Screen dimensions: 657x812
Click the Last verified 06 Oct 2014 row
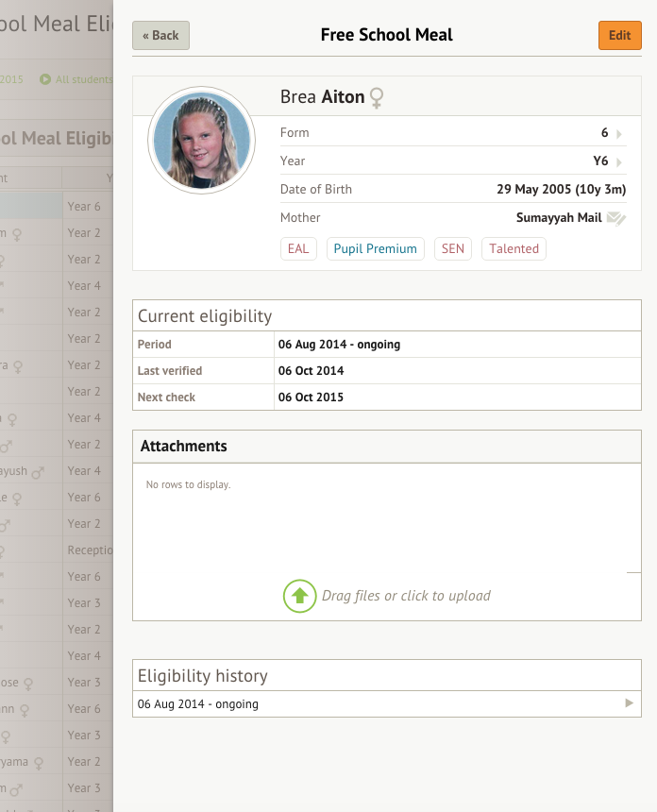pos(387,371)
